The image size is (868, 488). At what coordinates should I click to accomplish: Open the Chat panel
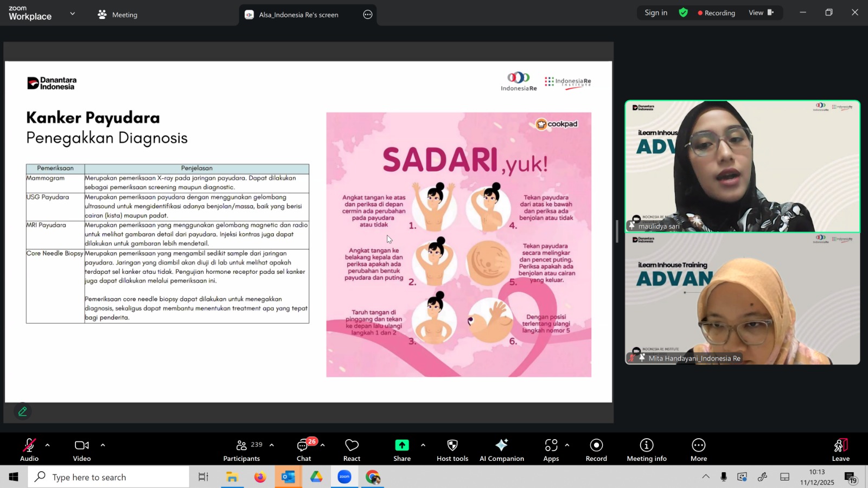(303, 450)
